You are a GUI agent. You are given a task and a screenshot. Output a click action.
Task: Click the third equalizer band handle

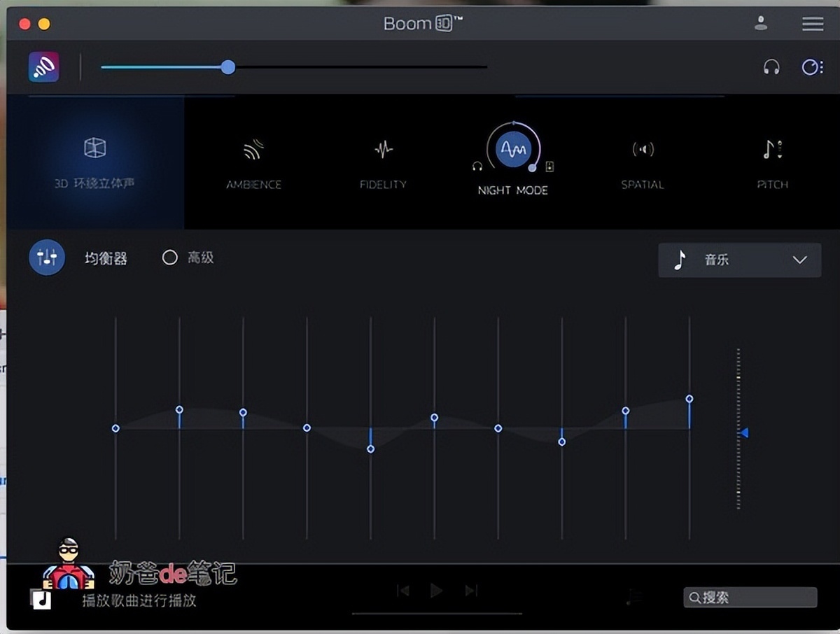[x=243, y=412]
